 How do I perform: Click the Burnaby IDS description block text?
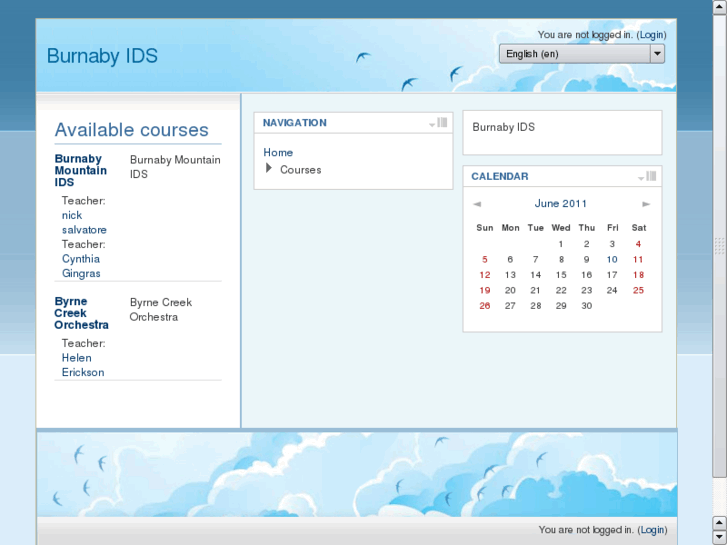click(504, 127)
